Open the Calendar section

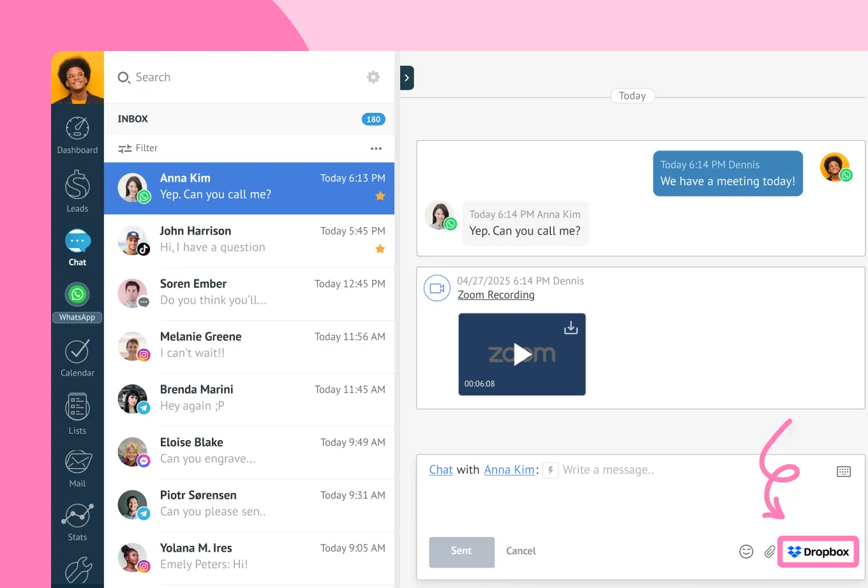click(x=77, y=357)
